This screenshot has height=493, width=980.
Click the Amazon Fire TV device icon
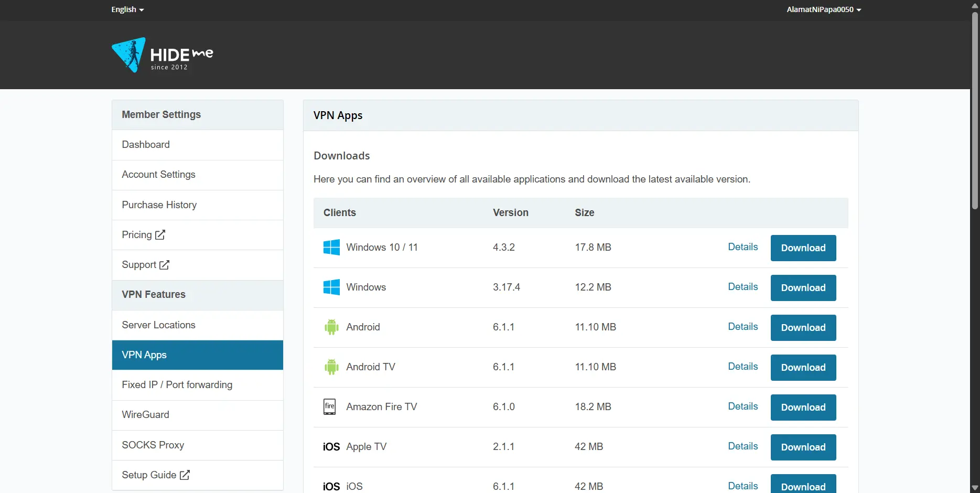[x=330, y=406]
